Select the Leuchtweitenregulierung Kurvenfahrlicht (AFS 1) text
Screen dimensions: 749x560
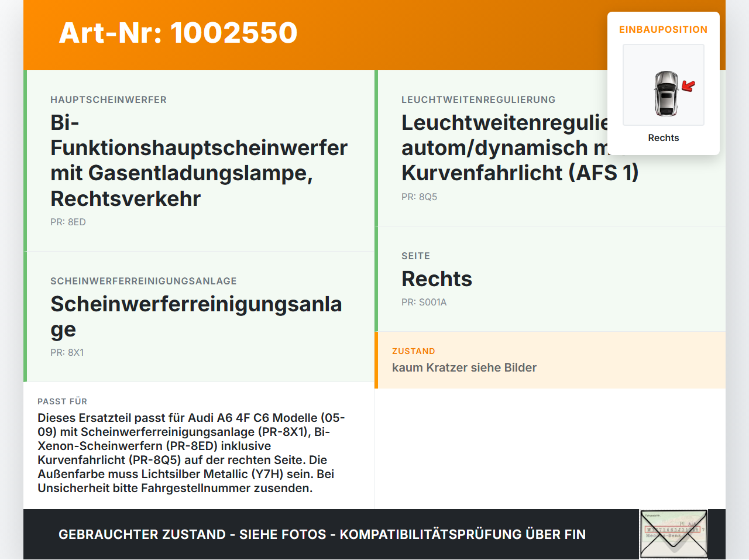[520, 147]
